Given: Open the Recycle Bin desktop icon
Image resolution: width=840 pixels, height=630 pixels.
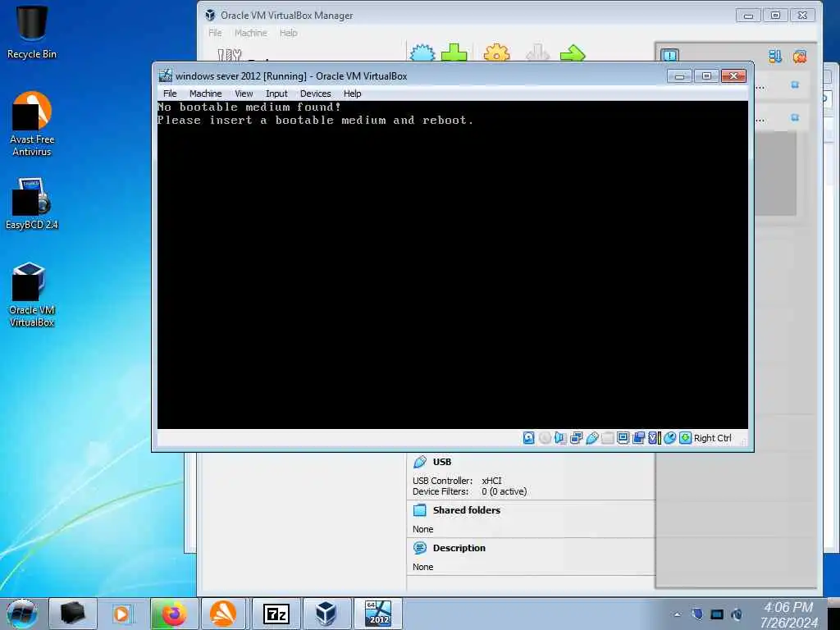Looking at the screenshot, I should (32, 31).
